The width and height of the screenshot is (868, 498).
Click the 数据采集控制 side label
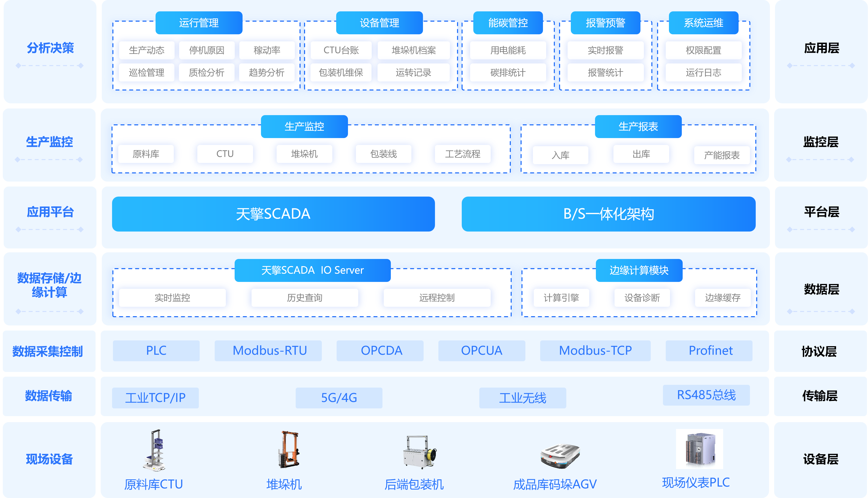tap(48, 351)
